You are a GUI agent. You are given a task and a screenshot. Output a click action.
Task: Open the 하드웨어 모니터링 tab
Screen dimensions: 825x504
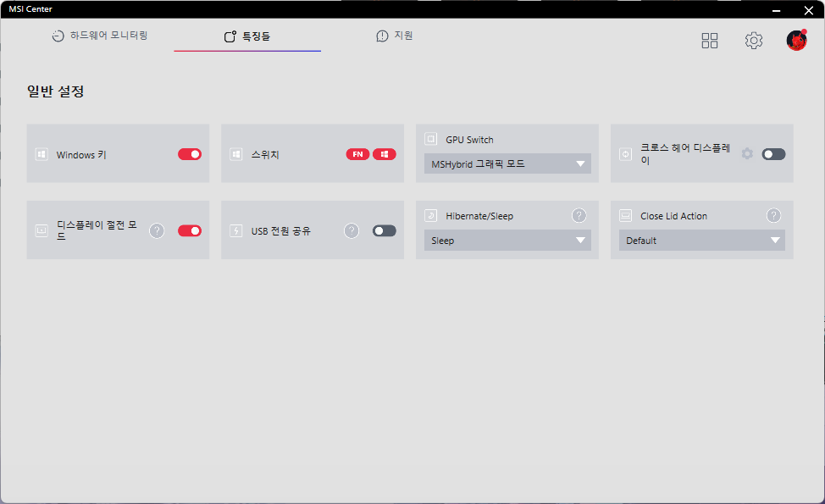100,36
